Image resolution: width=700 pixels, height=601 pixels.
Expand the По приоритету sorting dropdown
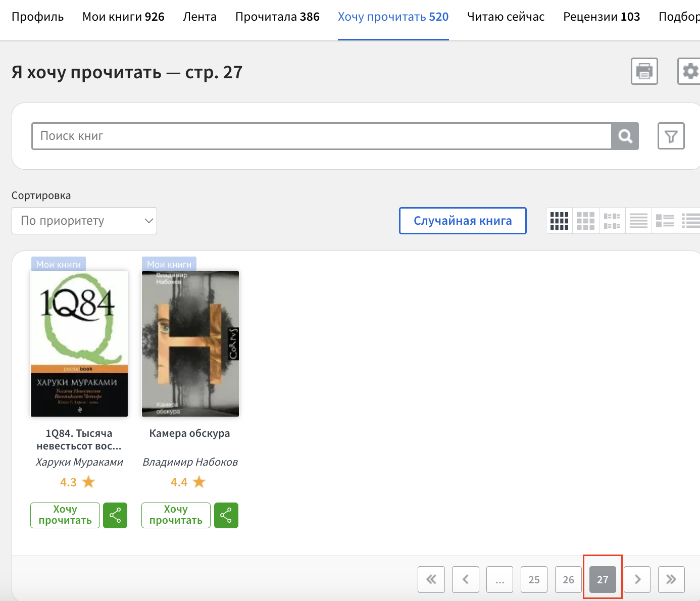(84, 221)
